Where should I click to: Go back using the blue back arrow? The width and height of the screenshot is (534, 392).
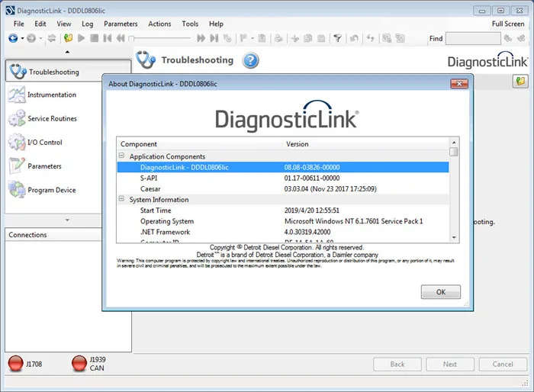[13, 38]
